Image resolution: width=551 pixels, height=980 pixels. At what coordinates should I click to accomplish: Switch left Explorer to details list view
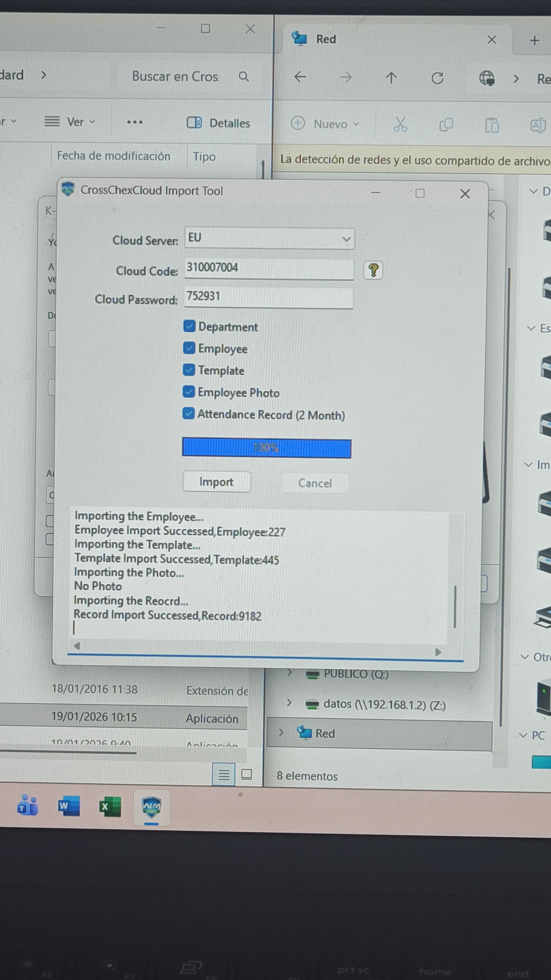click(224, 774)
